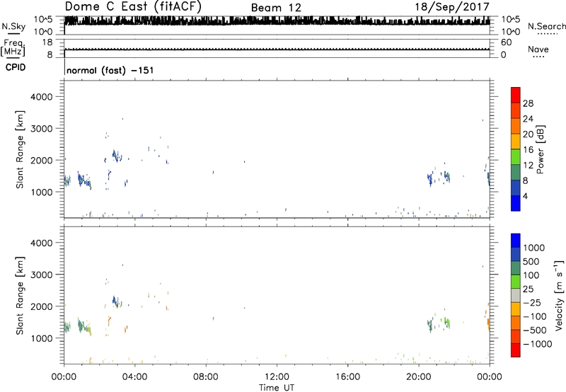Viewport: 566px width, 392px height.
Task: Click the 'normal (fast) -151' mode text
Action: point(110,70)
